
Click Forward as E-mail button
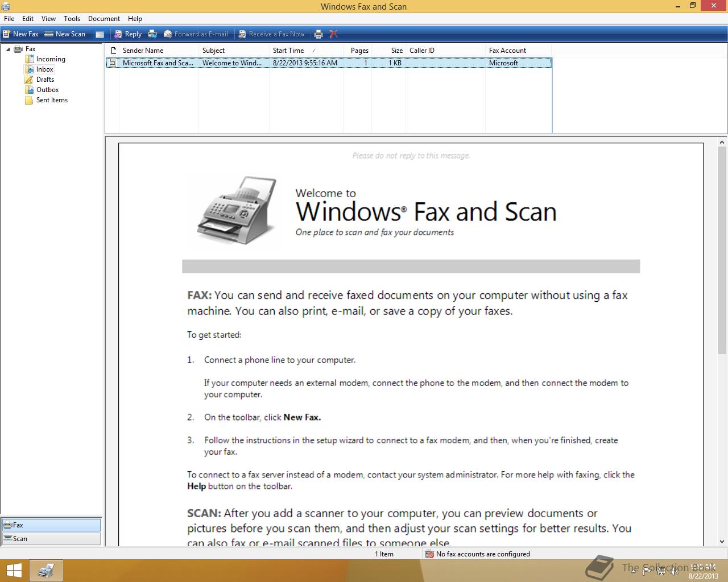click(196, 34)
